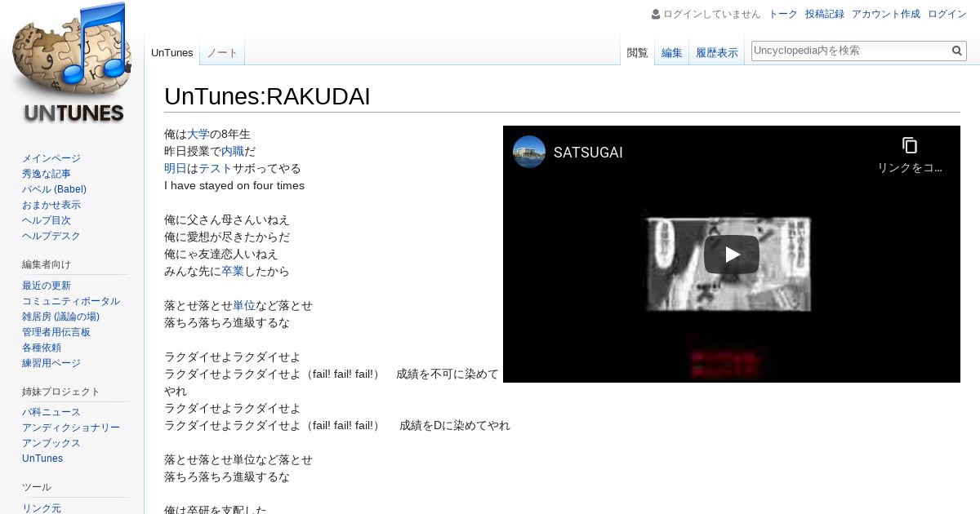This screenshot has width=980, height=514.
Task: Follow the 単位 link in lyrics
Action: click(x=244, y=305)
